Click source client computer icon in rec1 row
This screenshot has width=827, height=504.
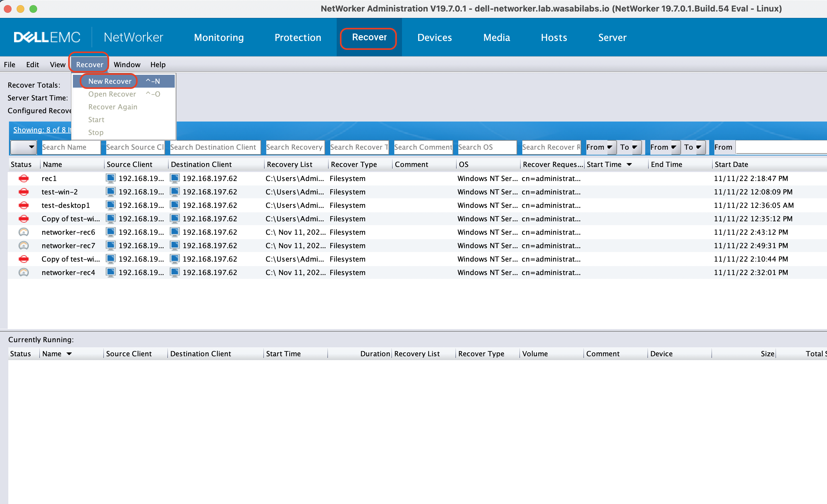(111, 178)
